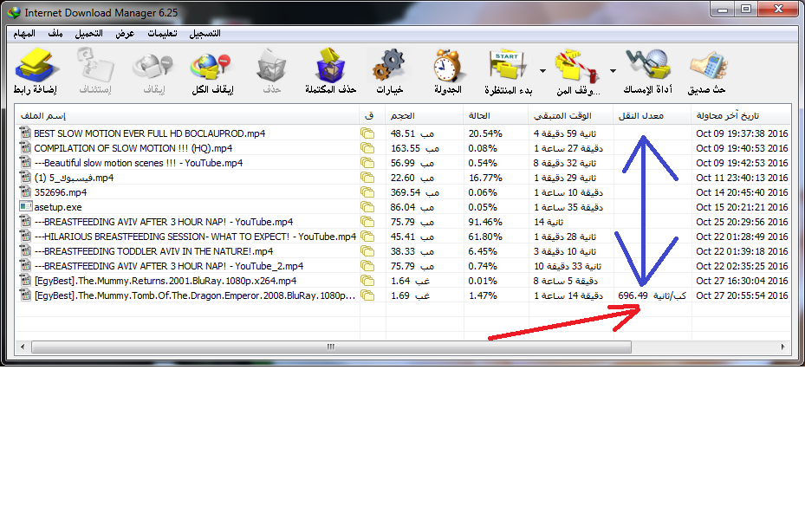Image resolution: width=805 pixels, height=532 pixels.
Task: Click the Delete (حذف) toolbar icon
Action: point(271,65)
